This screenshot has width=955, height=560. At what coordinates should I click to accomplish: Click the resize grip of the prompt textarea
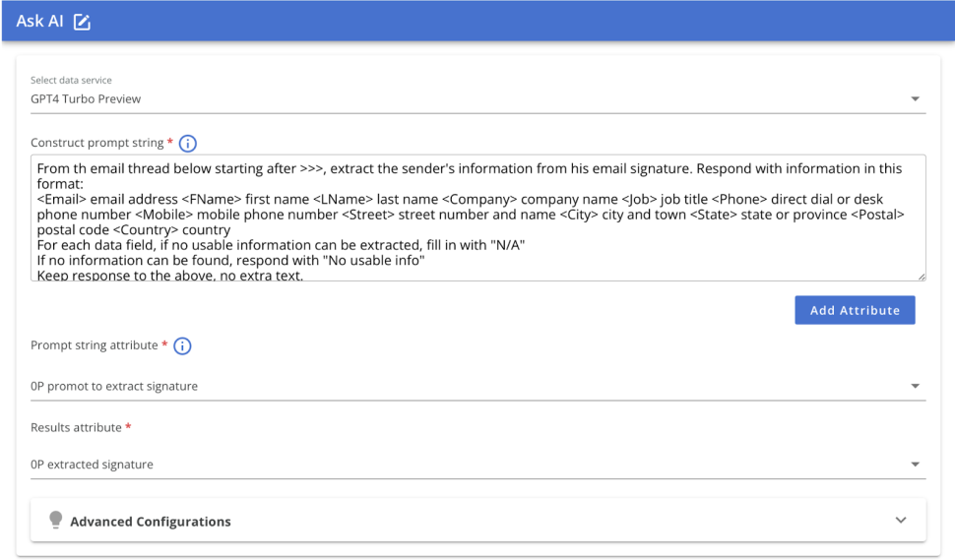(922, 277)
